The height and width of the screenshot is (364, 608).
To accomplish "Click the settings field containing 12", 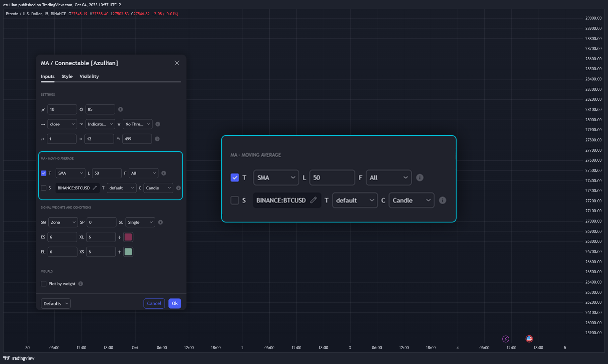I will (99, 139).
